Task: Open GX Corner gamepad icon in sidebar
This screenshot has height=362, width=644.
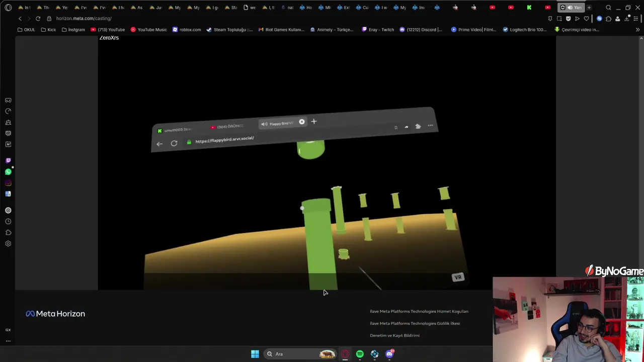Action: tap(8, 101)
